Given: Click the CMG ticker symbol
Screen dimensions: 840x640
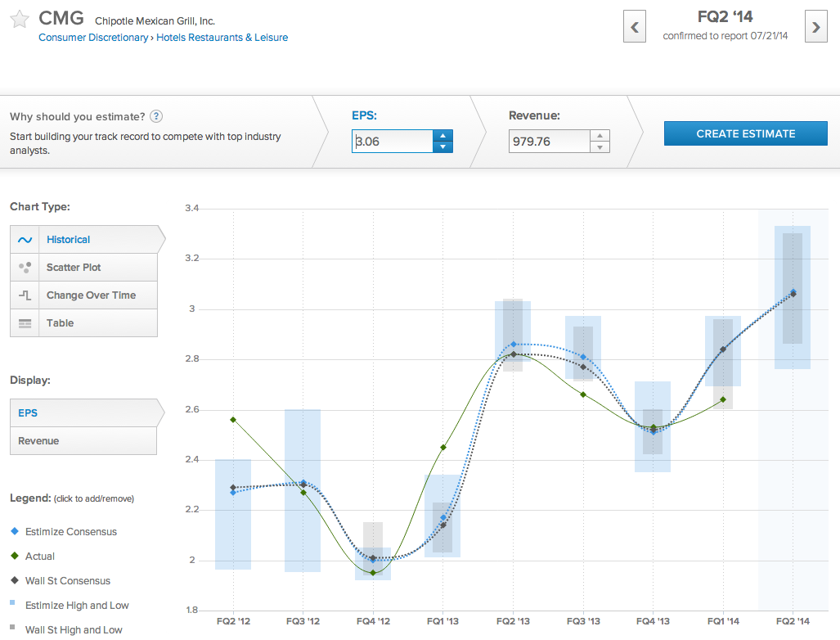Looking at the screenshot, I should pyautogui.click(x=61, y=18).
